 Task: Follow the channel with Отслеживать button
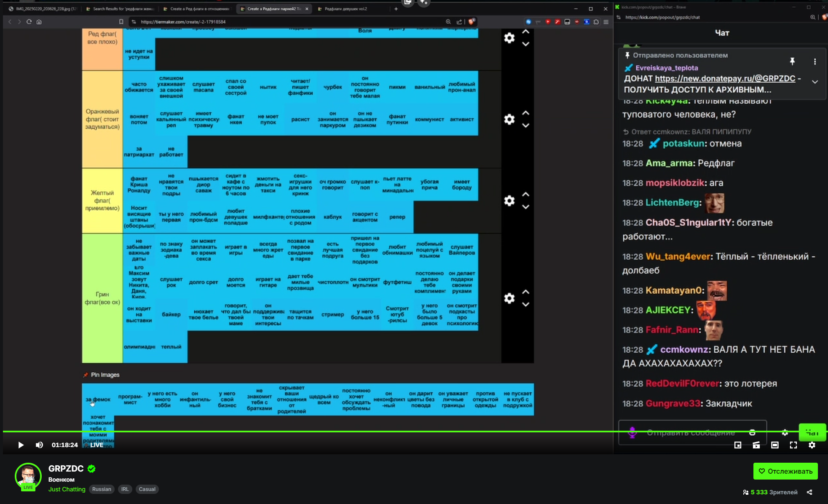[785, 471]
